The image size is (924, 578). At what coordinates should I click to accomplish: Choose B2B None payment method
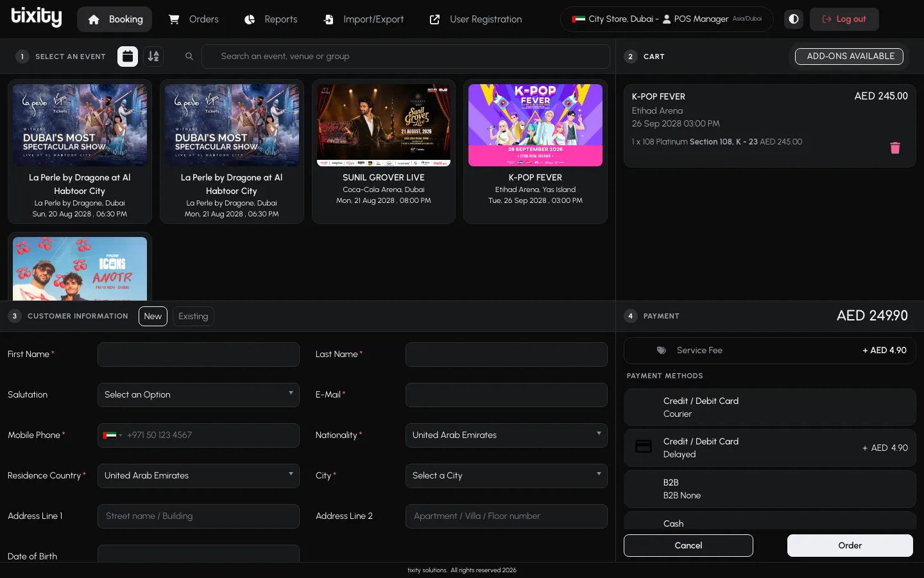click(x=769, y=489)
